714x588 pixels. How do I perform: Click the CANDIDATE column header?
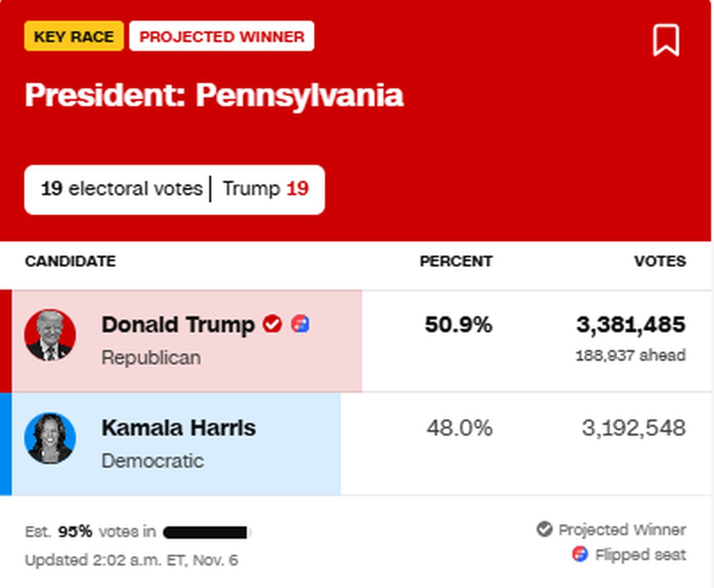click(x=70, y=261)
